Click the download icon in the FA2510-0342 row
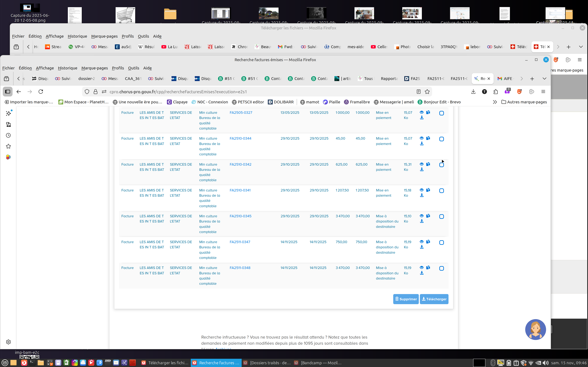Image resolution: width=588 pixels, height=367 pixels. click(422, 169)
